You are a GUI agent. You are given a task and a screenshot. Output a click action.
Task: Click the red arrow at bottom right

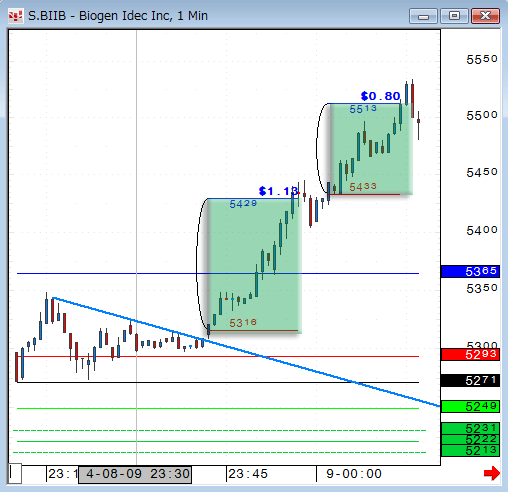point(492,473)
